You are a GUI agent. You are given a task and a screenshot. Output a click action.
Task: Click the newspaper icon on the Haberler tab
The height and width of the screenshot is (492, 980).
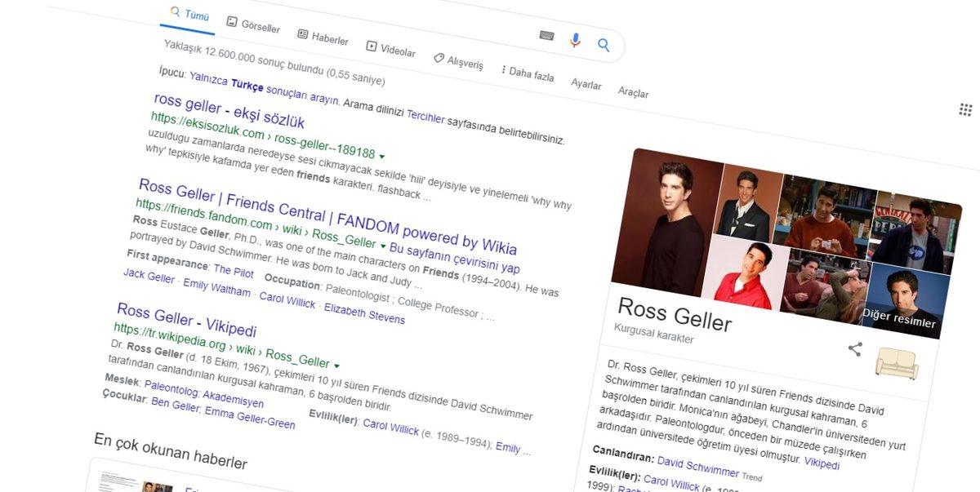coord(303,33)
